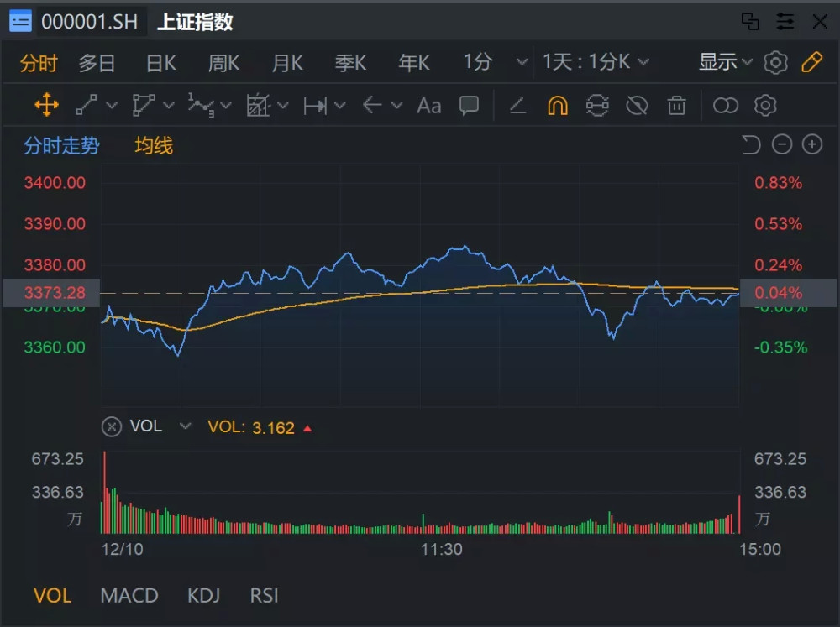Image resolution: width=840 pixels, height=627 pixels.
Task: Switch to the 日K tab
Action: 160,63
